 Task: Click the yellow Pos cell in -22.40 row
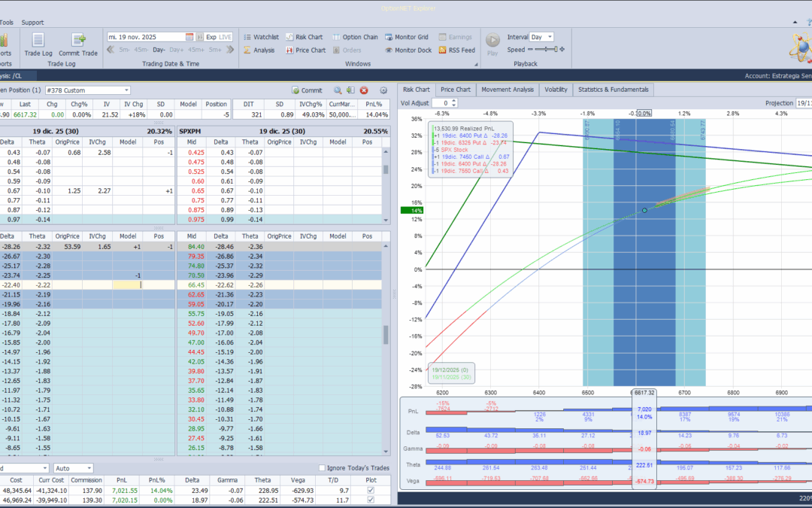(x=127, y=285)
